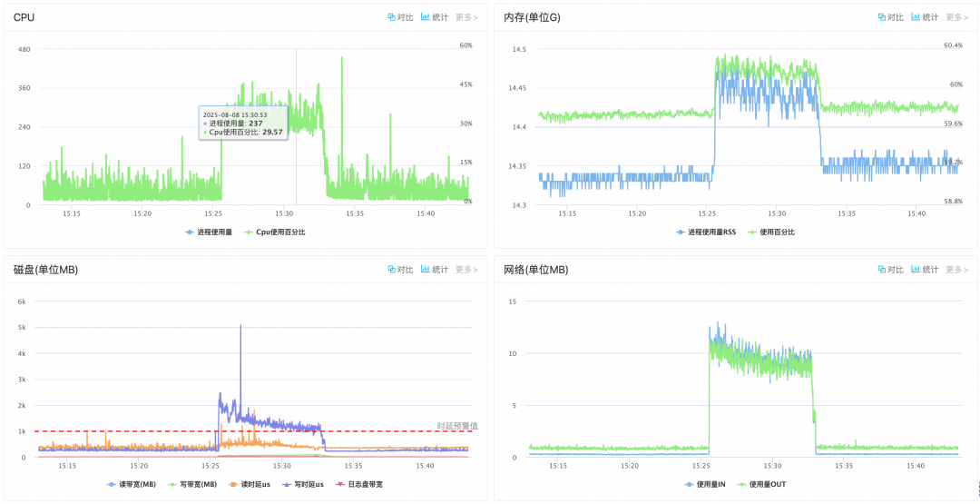
Task: Click the 内存(单位G) panel title
Action: [532, 17]
